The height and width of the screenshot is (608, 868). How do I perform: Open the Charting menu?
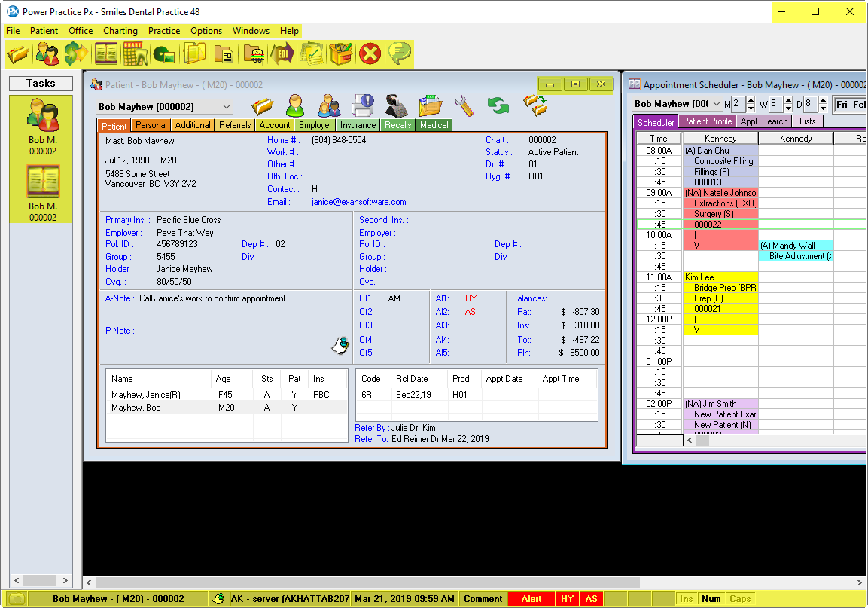click(x=120, y=31)
